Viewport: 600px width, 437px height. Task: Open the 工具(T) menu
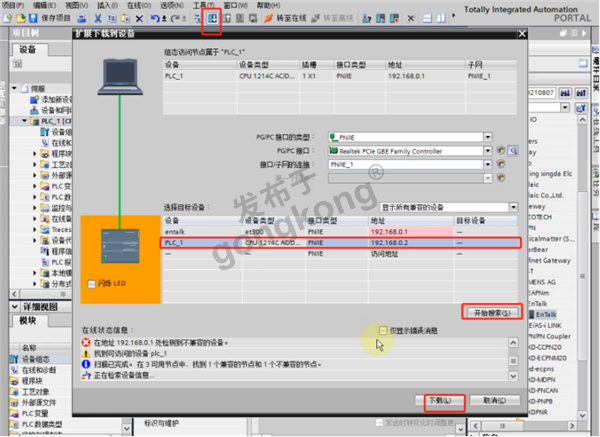(x=203, y=5)
